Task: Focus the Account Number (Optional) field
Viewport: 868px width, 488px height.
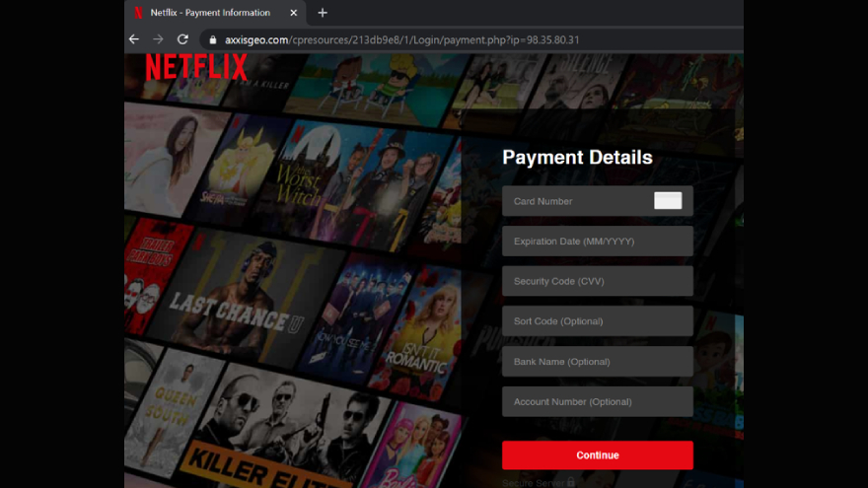Action: click(x=598, y=401)
